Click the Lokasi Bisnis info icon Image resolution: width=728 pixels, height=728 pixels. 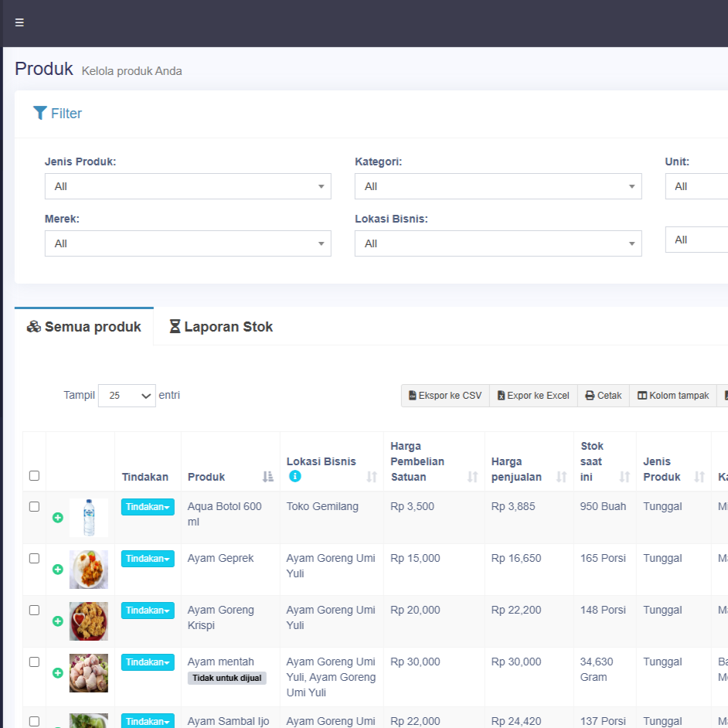click(294, 477)
